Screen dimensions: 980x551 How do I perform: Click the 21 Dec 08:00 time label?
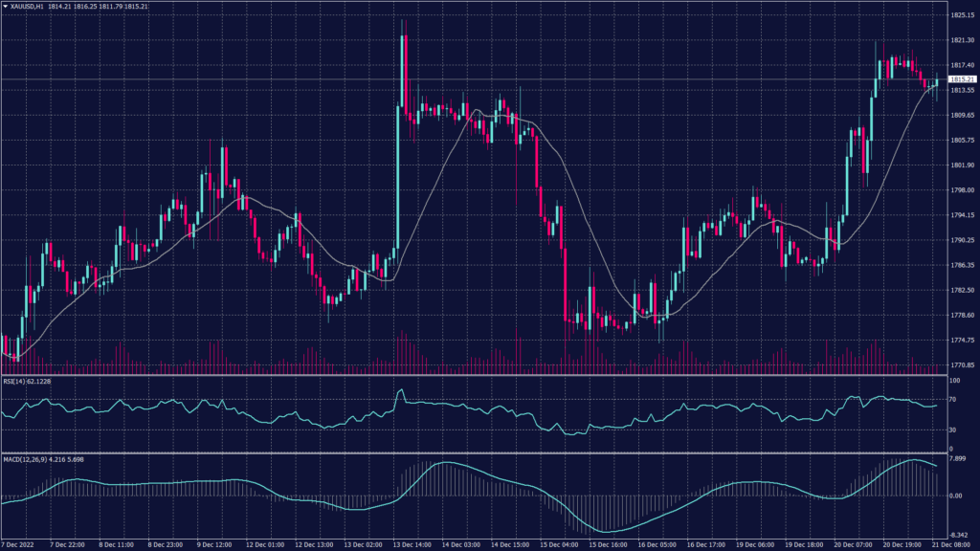point(949,543)
